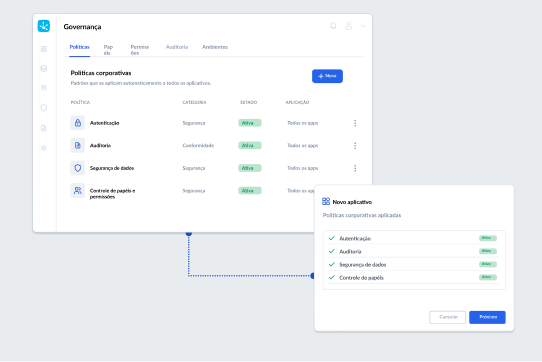Screen dimensions: 542x362
Task: Open the user profile icon
Action: pos(348,26)
